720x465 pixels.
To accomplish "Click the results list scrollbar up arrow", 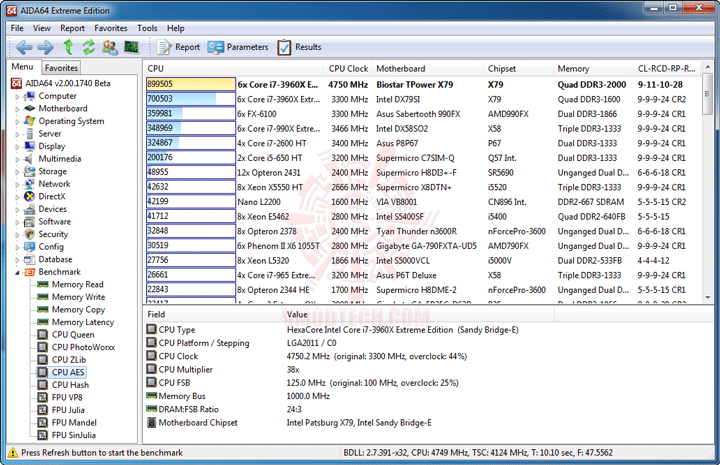I will click(x=708, y=67).
